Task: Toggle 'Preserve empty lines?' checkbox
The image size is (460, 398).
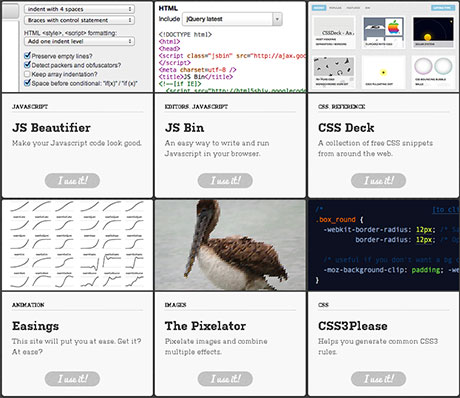Action: [27, 56]
